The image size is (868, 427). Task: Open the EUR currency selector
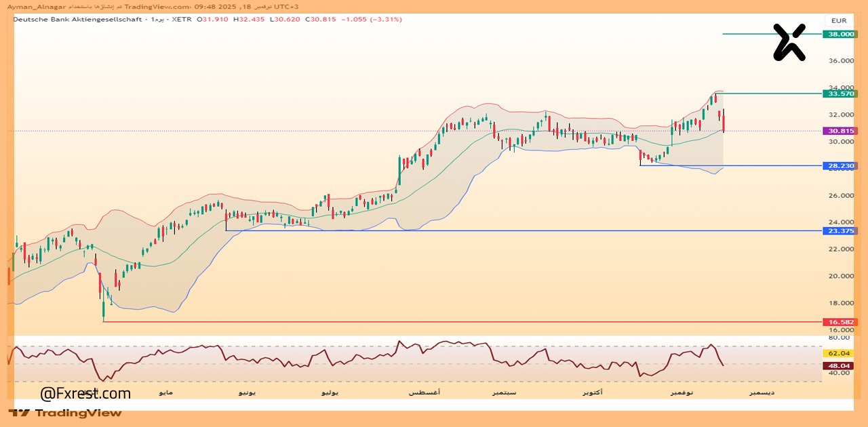click(839, 20)
